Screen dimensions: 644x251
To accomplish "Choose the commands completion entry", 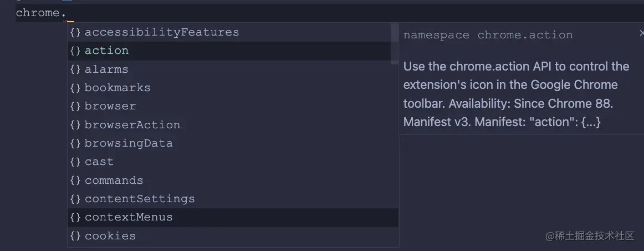I will [x=114, y=180].
